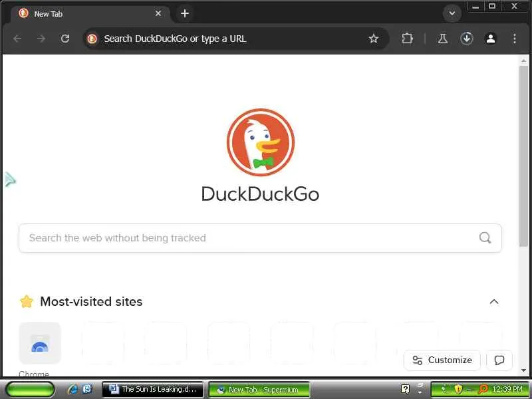Go forward to next page

point(41,39)
